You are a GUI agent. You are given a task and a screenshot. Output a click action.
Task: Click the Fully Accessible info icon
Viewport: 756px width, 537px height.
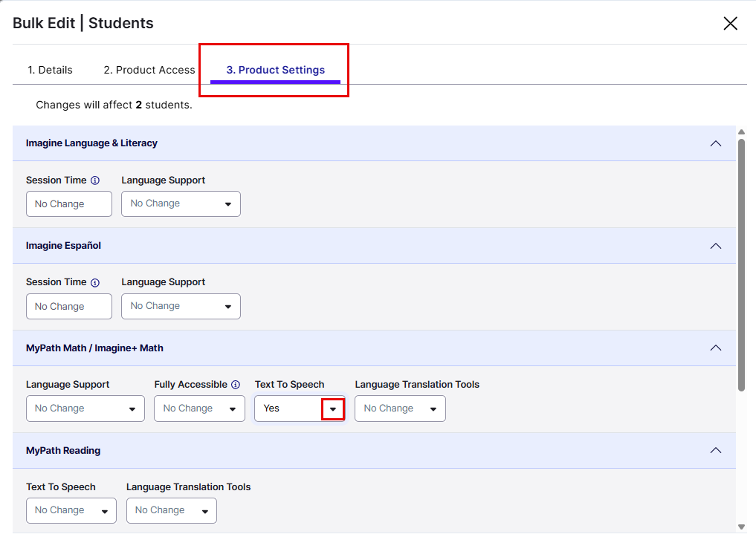pos(236,385)
